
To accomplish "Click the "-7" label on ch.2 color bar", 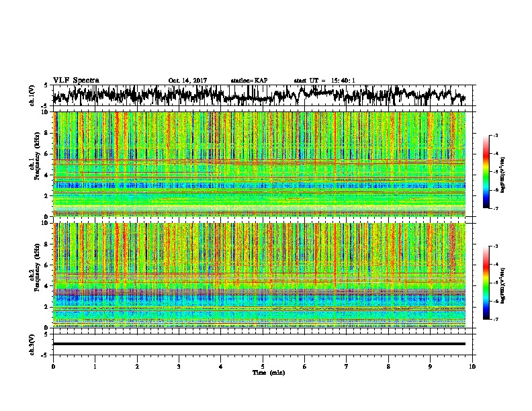I will coord(495,320).
